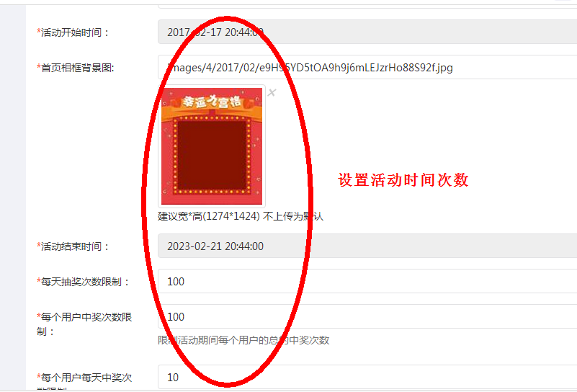The width and height of the screenshot is (577, 392).
Task: Remove the uploaded background image with X
Action: (272, 92)
